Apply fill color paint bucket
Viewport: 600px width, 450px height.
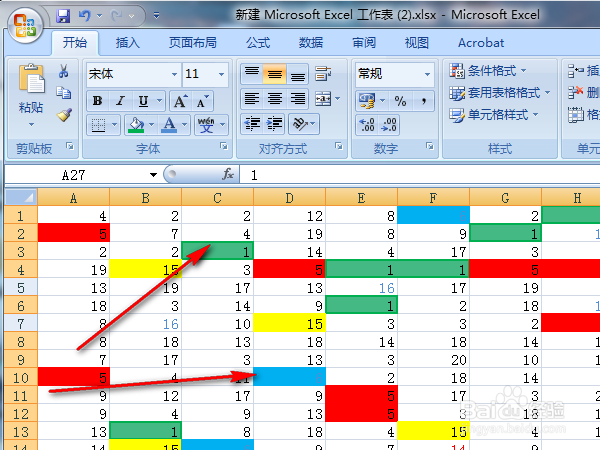click(x=137, y=125)
